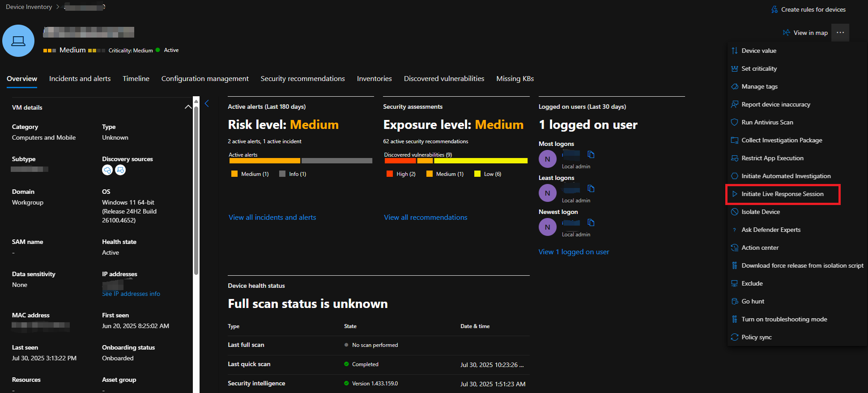The image size is (868, 393).
Task: Select Set criticality from the menu
Action: (x=796, y=68)
